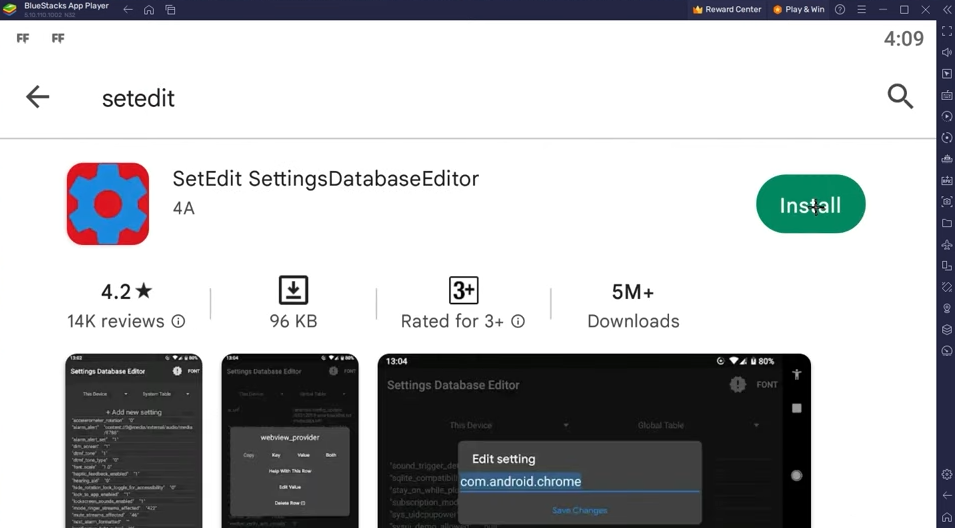The height and width of the screenshot is (528, 955).
Task: Open the setedit search query field
Action: 138,98
